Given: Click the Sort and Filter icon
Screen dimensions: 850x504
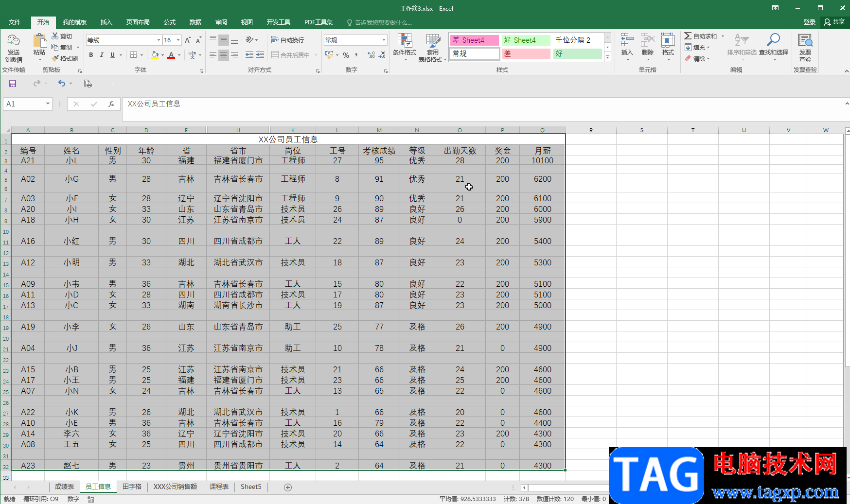Looking at the screenshot, I should coord(742,40).
